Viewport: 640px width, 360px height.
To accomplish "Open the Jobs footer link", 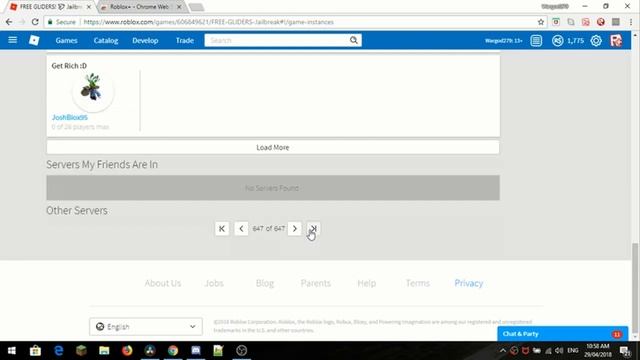I will [214, 283].
